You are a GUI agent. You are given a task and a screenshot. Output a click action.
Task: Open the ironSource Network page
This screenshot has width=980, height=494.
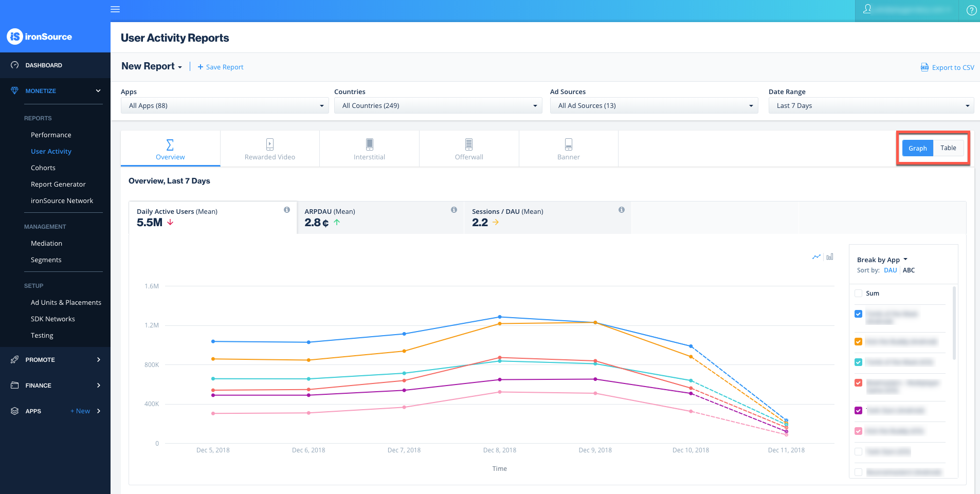(62, 201)
